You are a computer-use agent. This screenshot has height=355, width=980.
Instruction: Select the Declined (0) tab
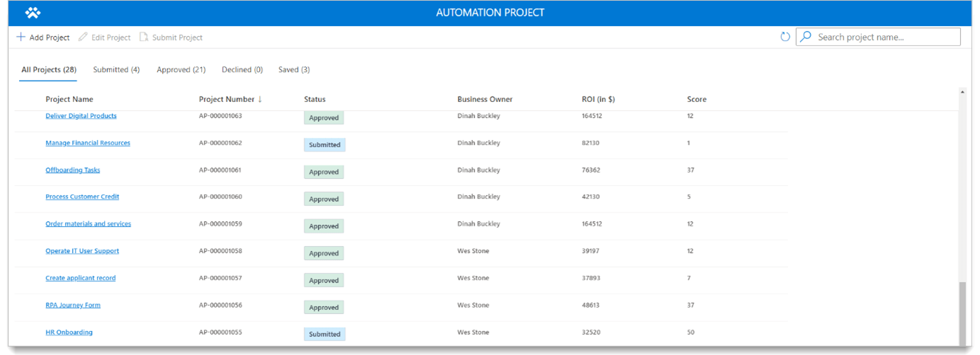tap(242, 69)
